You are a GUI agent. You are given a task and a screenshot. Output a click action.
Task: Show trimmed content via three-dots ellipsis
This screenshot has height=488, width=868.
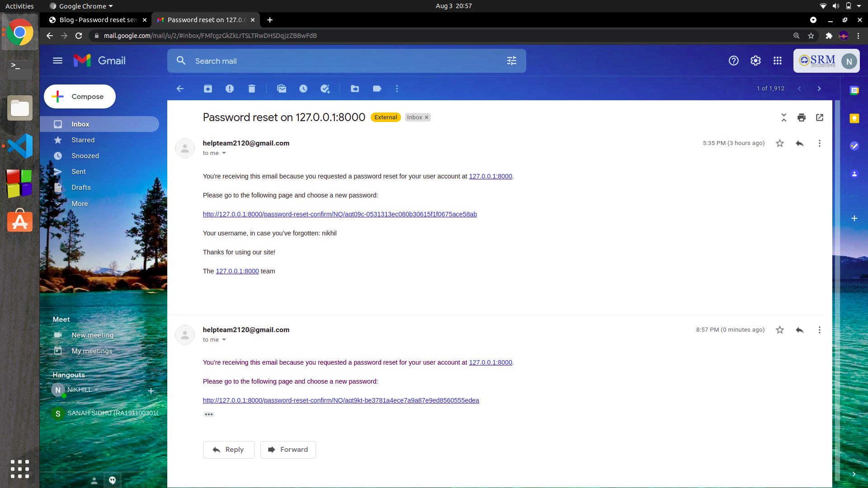(208, 414)
